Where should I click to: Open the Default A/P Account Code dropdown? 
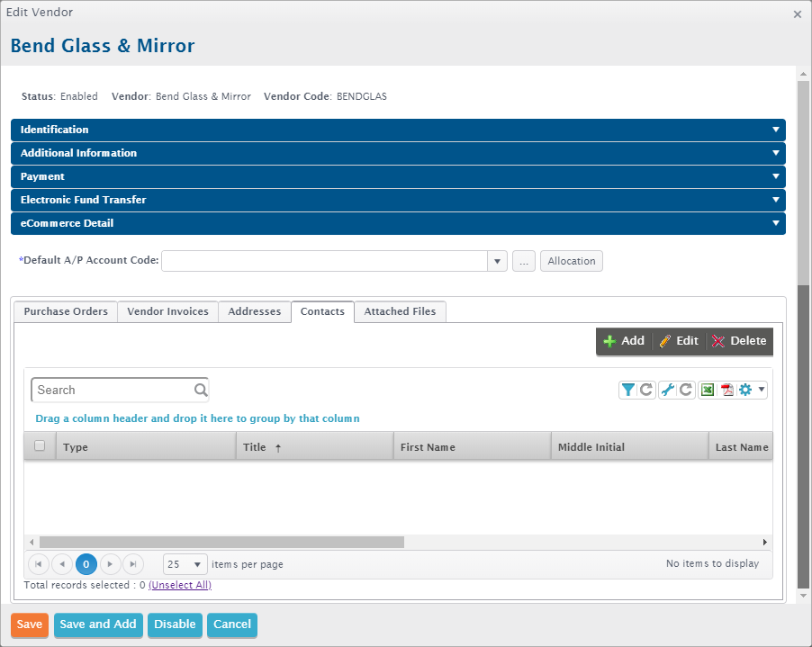[x=497, y=261]
